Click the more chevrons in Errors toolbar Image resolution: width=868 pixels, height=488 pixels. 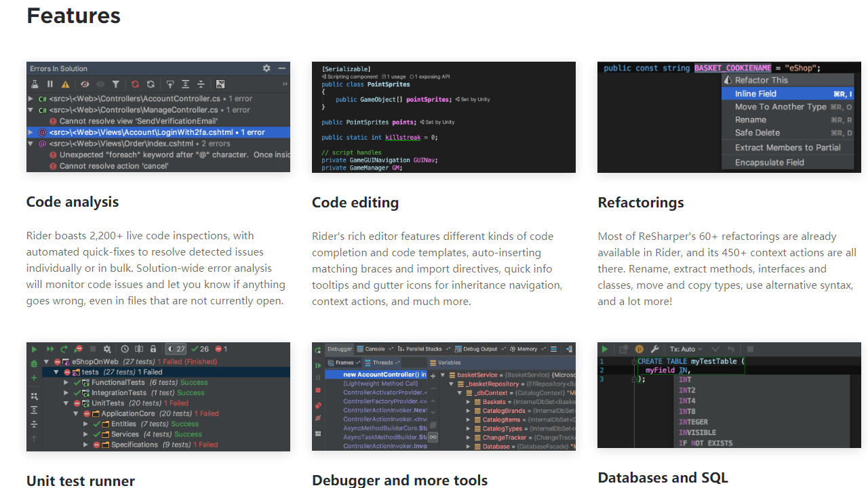pos(285,84)
